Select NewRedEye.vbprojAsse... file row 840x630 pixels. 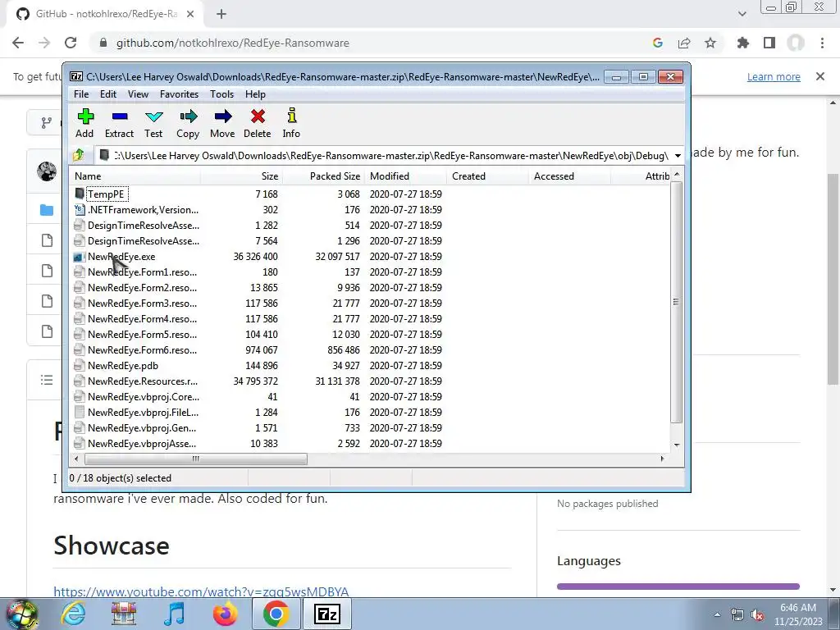point(370,444)
